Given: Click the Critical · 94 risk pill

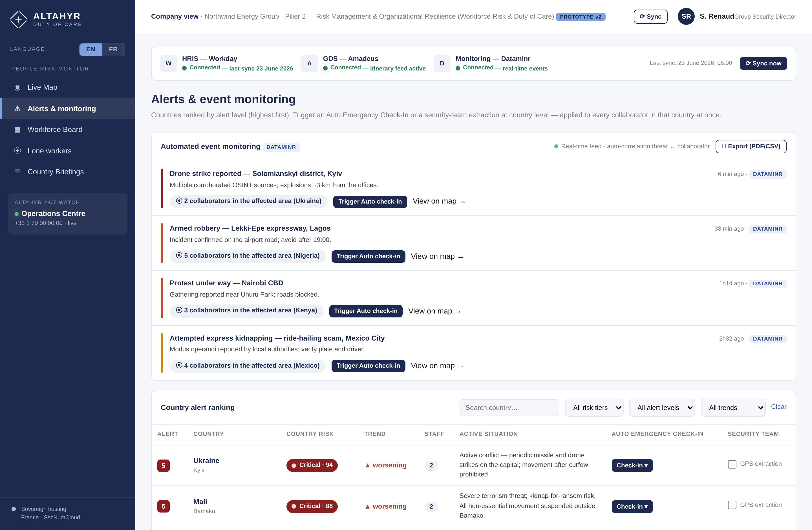Looking at the screenshot, I should point(312,465).
